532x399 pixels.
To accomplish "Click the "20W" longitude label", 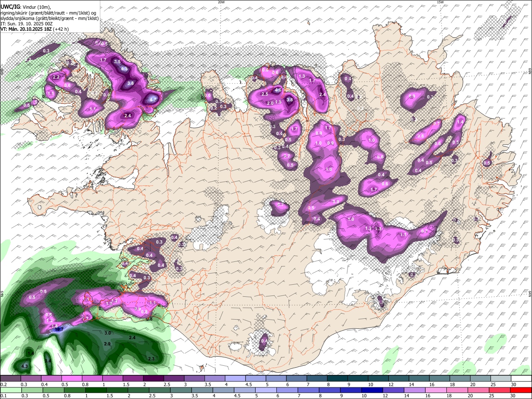I will pos(221,2).
